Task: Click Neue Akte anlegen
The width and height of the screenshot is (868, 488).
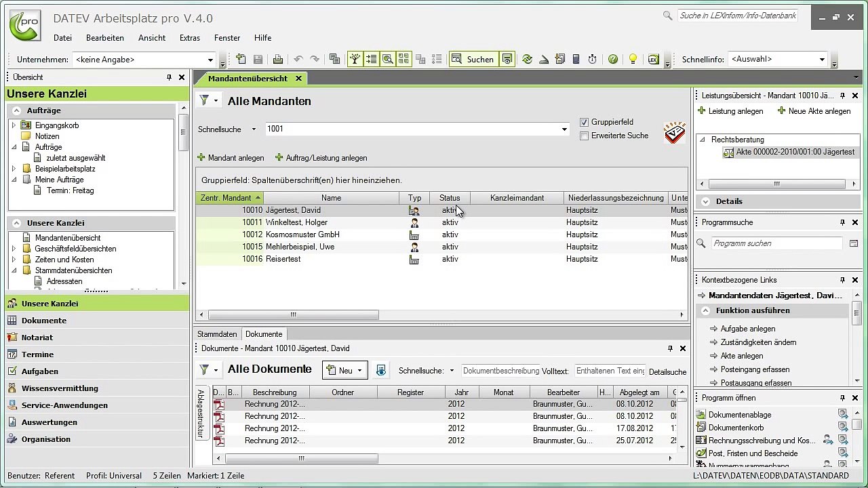Action: [814, 111]
